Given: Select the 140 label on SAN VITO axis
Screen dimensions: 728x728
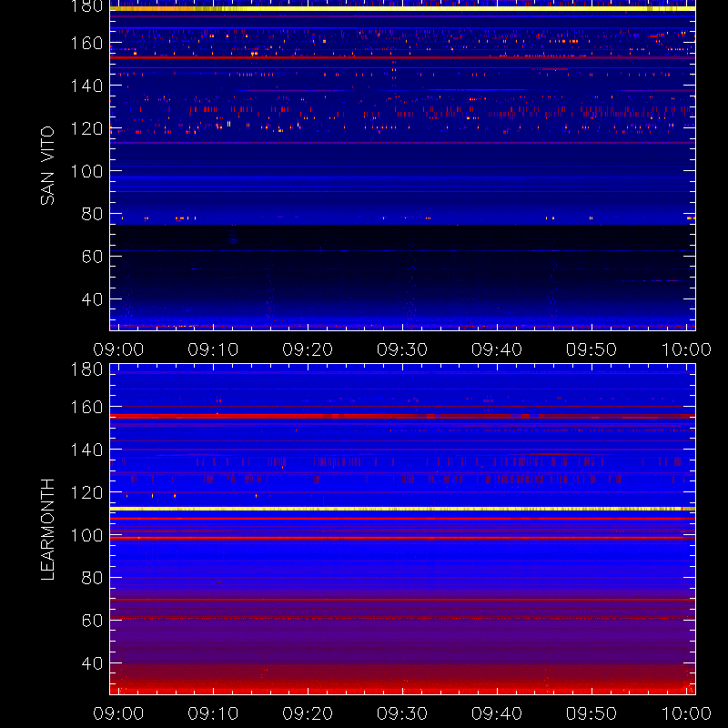Looking at the screenshot, I should click(x=86, y=86).
